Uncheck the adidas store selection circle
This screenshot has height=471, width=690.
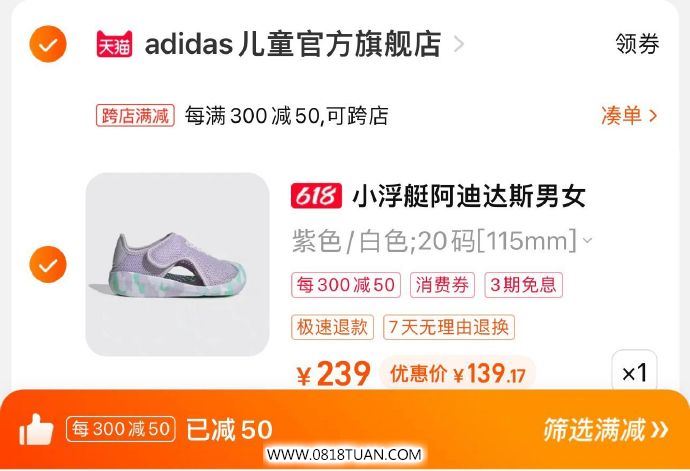[x=48, y=44]
